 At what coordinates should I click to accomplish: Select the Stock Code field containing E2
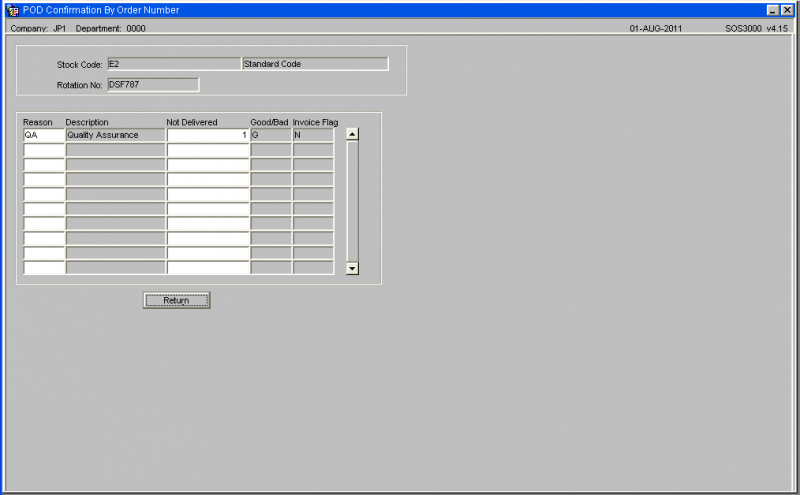pyautogui.click(x=174, y=64)
